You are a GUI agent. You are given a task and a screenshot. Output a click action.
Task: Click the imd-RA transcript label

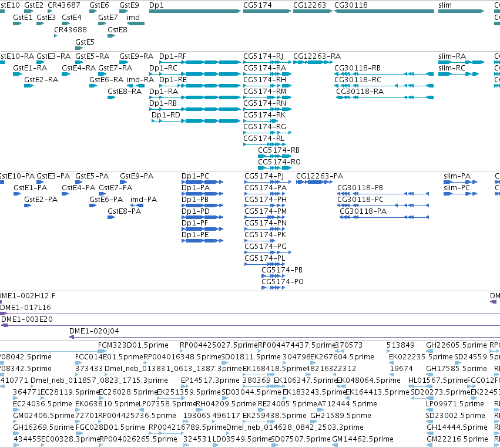point(140,80)
